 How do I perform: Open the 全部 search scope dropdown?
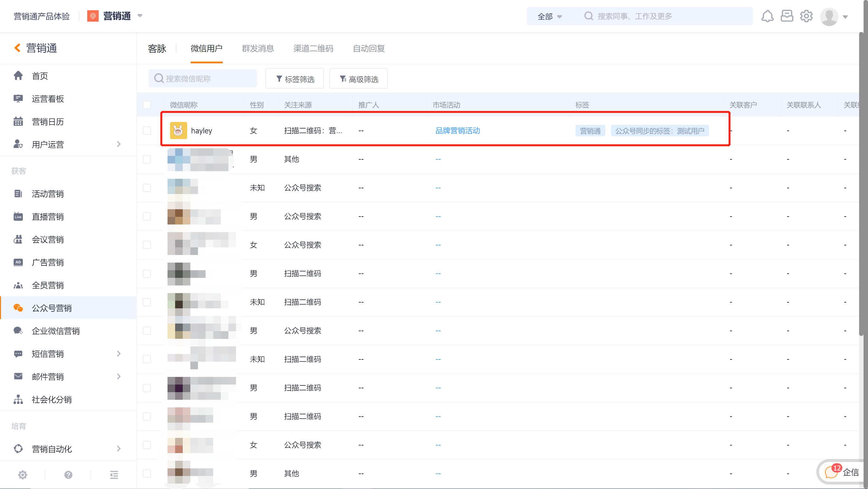549,16
